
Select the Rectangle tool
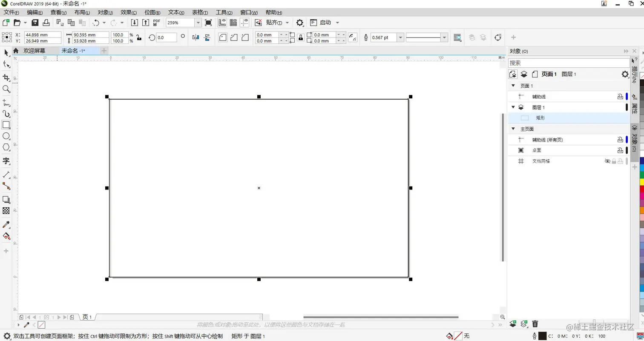[6, 125]
